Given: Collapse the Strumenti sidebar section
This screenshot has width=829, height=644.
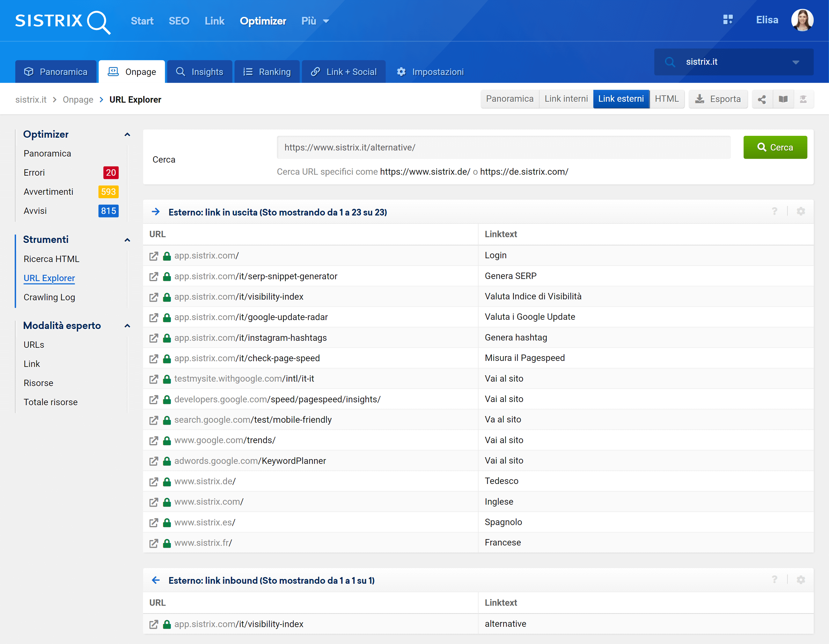Looking at the screenshot, I should (x=128, y=240).
